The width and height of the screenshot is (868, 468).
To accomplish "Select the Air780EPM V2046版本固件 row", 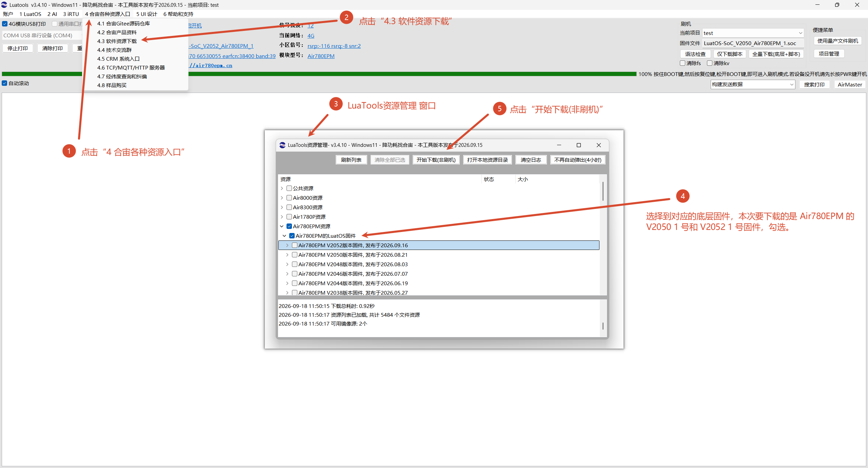I will coord(439,274).
